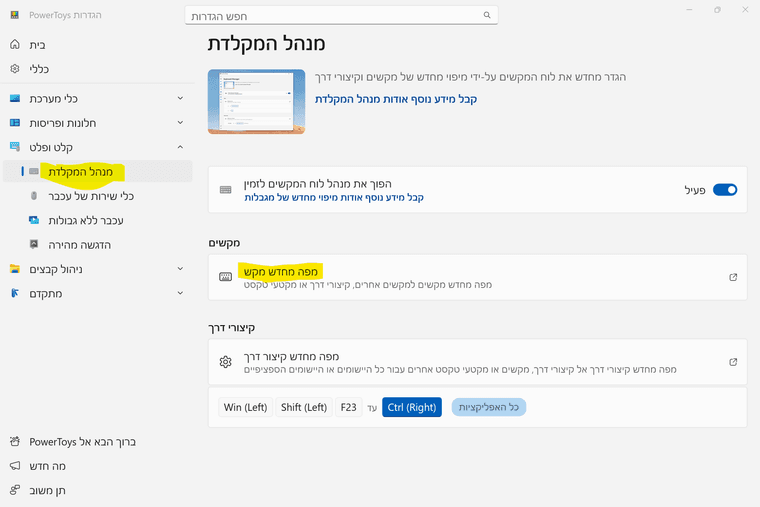Expand the מתקדם section chevron
Image resolution: width=760 pixels, height=507 pixels.
coord(180,293)
